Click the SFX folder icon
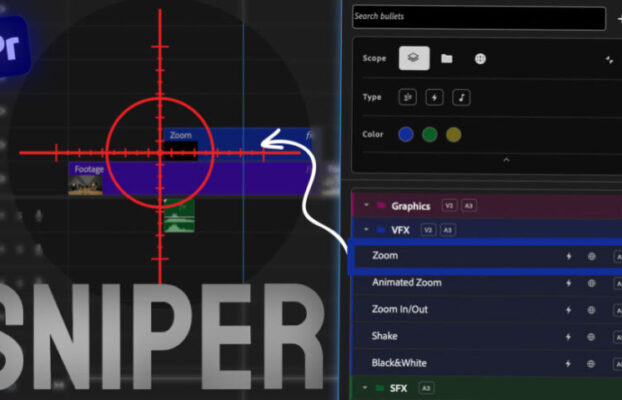This screenshot has width=622, height=400. [x=380, y=388]
